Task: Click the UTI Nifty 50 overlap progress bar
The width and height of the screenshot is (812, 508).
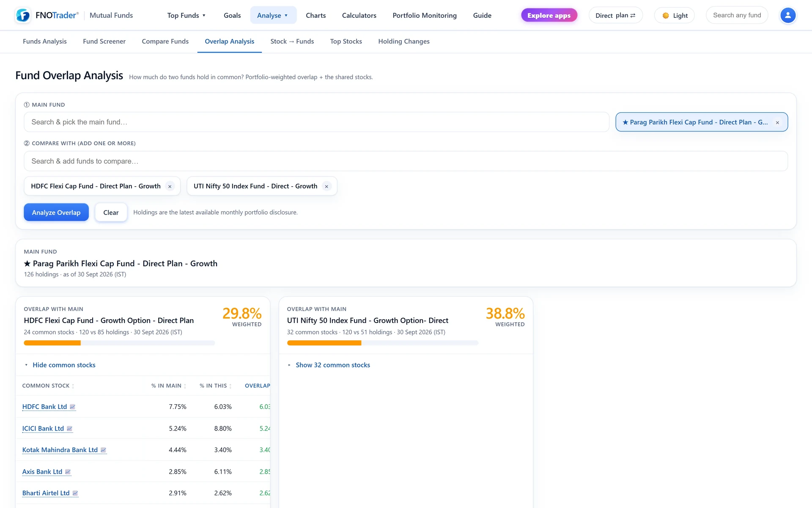Action: [382, 343]
